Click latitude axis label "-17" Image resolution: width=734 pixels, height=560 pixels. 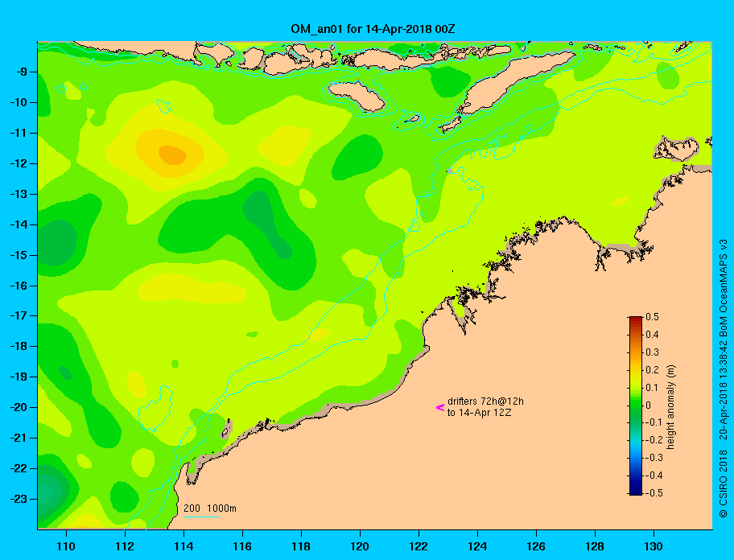pos(19,315)
